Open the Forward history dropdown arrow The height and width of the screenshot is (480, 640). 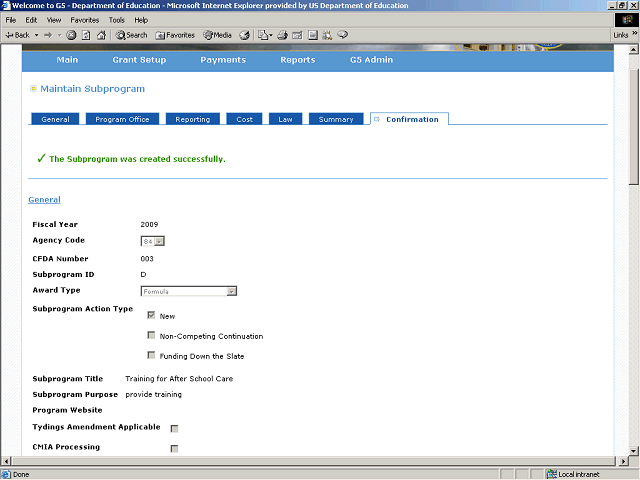point(60,35)
